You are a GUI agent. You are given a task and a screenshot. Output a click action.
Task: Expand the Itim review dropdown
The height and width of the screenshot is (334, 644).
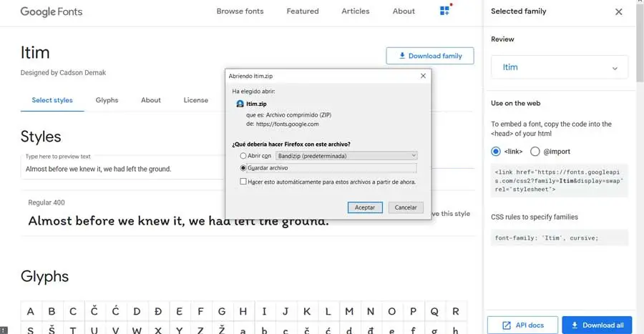pyautogui.click(x=560, y=67)
